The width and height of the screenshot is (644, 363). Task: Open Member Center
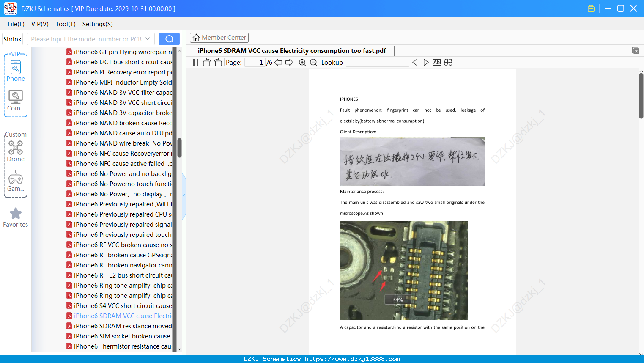click(219, 38)
